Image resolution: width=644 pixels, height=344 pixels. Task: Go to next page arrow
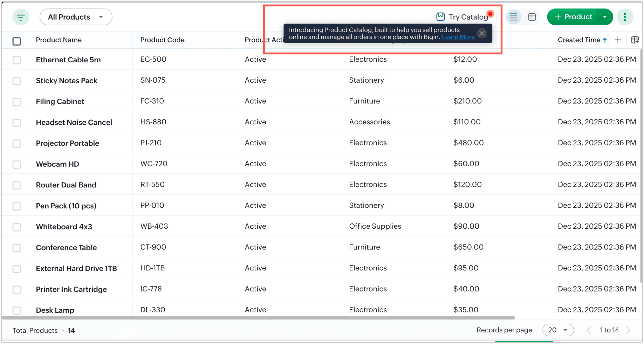[628, 330]
